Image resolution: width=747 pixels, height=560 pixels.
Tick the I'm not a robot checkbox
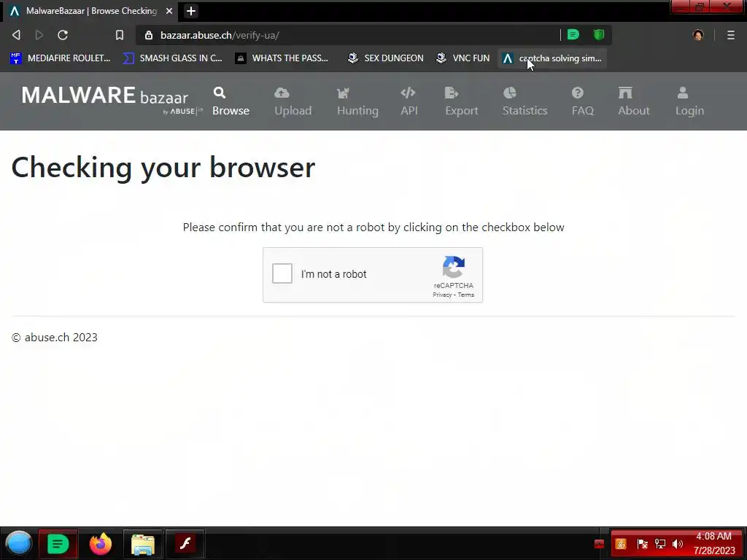tap(282, 274)
